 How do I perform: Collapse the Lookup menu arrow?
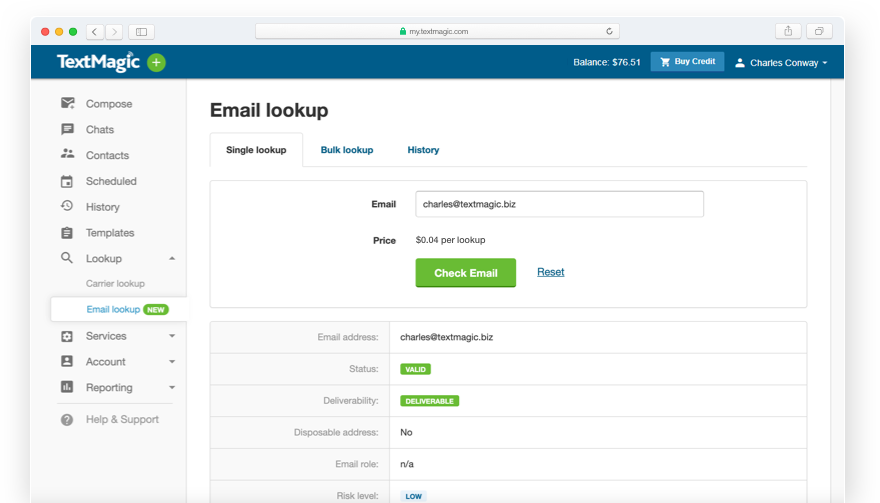coord(172,258)
